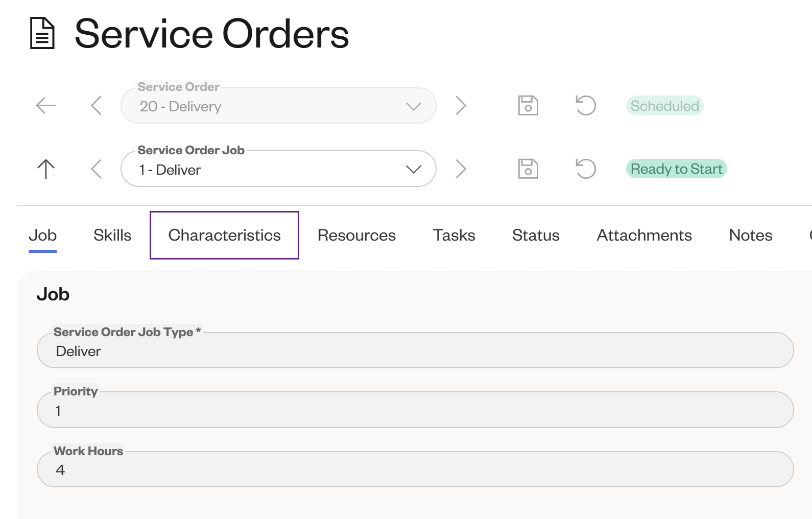
Task: Focus the Priority field
Action: [x=415, y=410]
